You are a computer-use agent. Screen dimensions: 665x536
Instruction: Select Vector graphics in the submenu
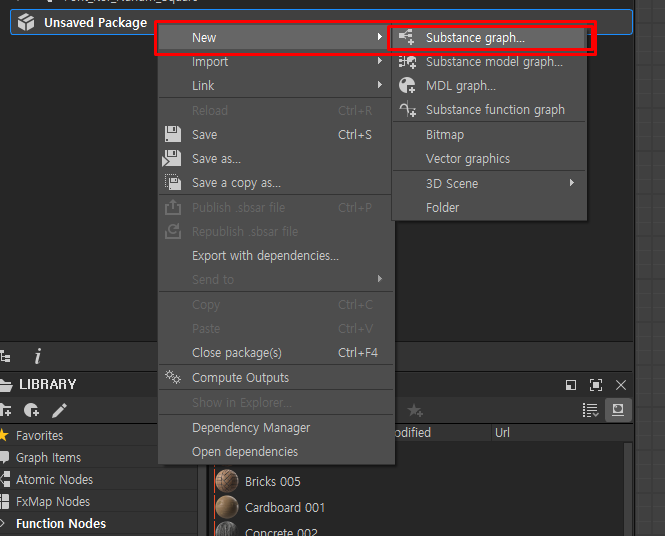[x=489, y=159]
